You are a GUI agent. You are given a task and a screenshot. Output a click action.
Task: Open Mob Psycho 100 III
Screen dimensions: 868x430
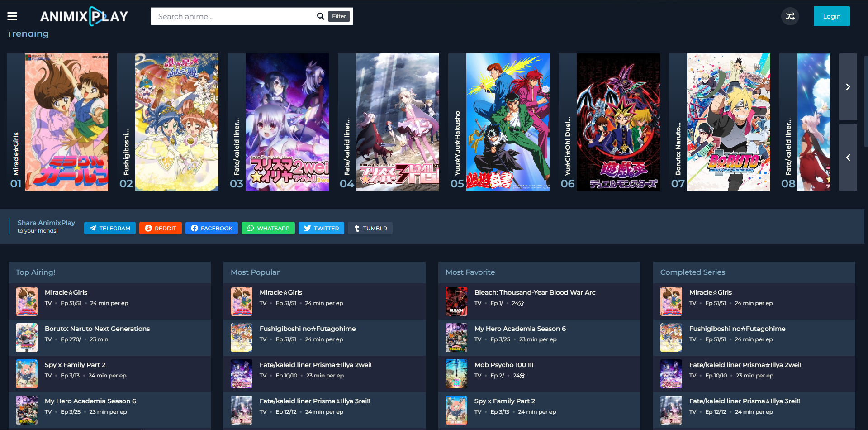[504, 365]
